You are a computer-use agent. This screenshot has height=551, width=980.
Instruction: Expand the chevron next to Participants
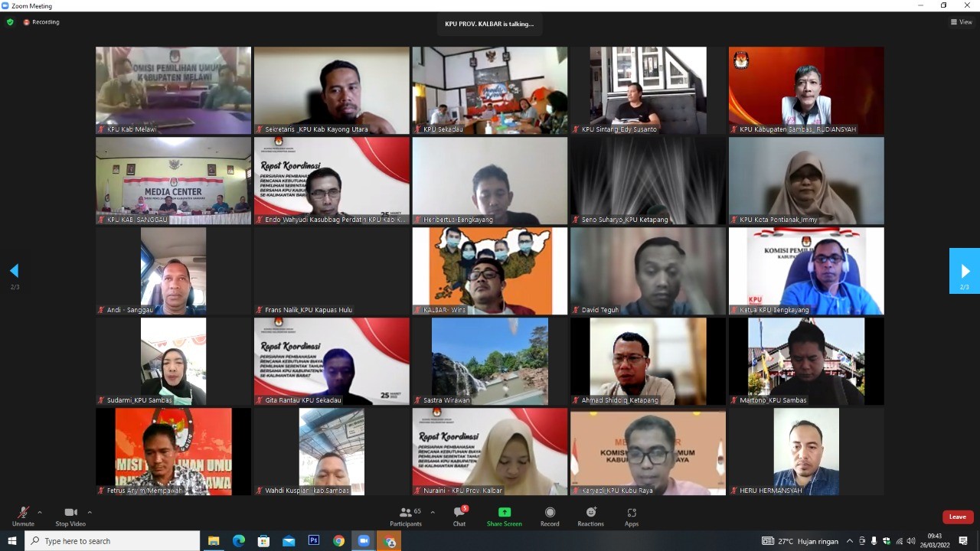point(433,512)
